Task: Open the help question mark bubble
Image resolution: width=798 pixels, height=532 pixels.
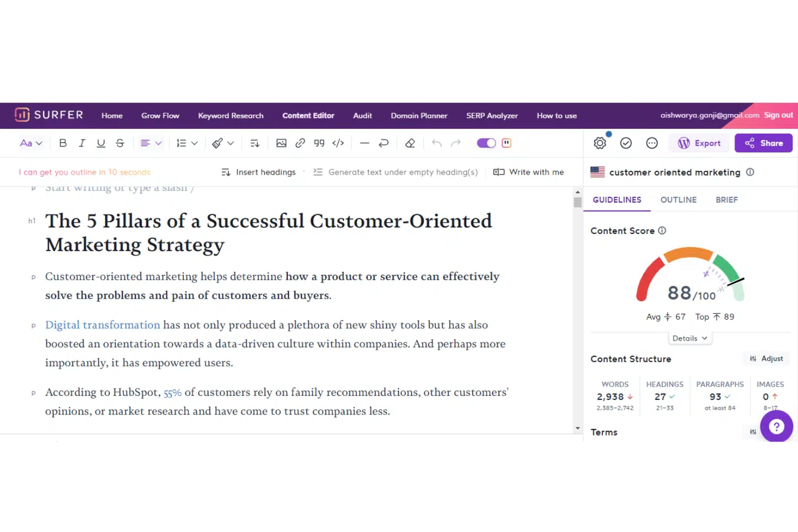Action: click(776, 426)
